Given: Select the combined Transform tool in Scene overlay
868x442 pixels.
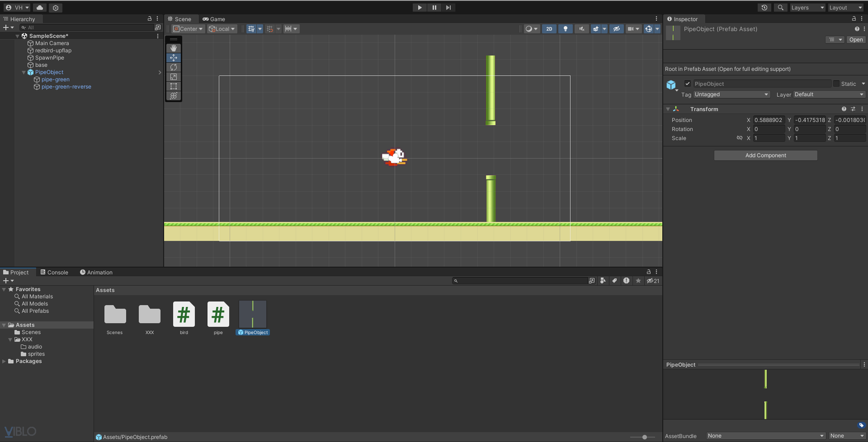Looking at the screenshot, I should tap(174, 96).
